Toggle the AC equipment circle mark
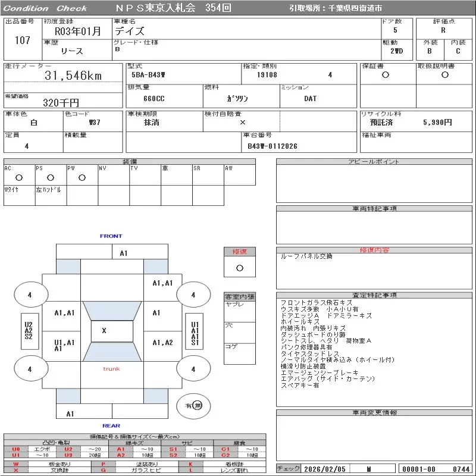476x476 pixels. tap(18, 177)
